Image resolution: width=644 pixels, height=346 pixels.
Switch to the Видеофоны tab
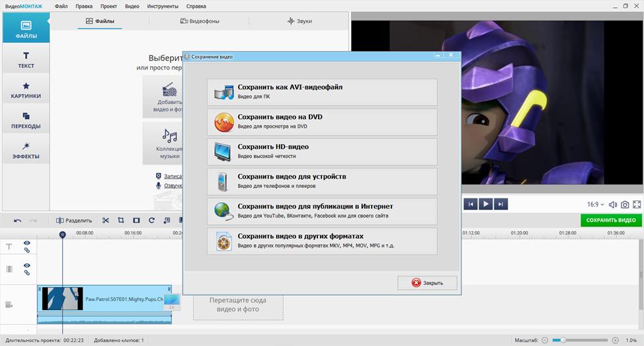[200, 21]
